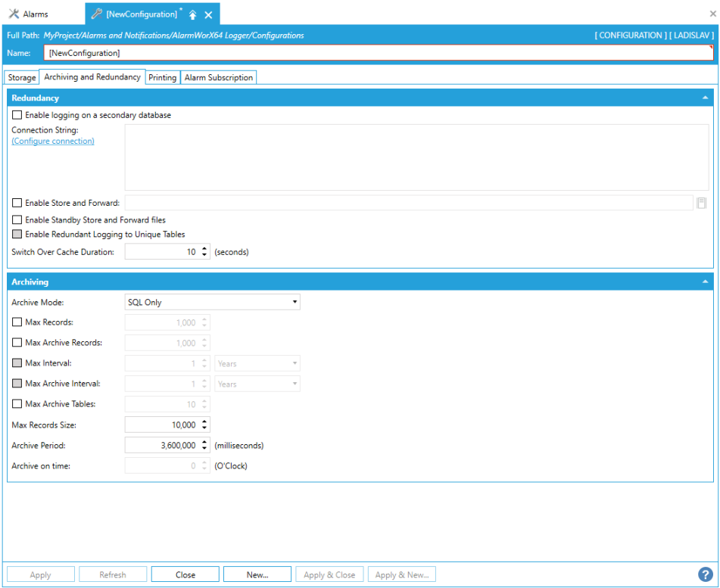
Task: Click the Store and Forward browse icon
Action: (x=702, y=203)
